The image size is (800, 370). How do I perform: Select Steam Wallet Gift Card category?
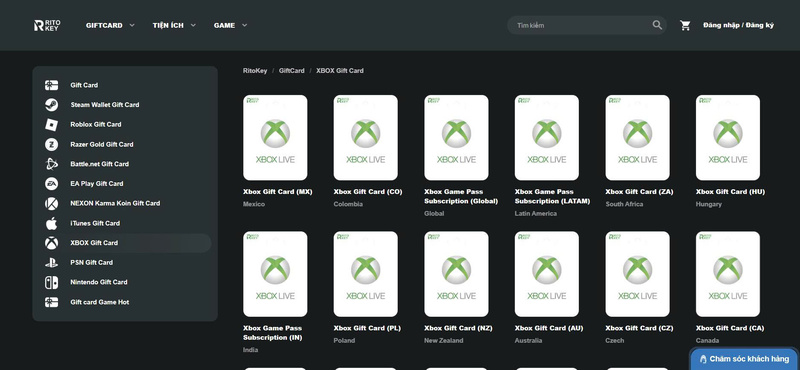click(105, 105)
